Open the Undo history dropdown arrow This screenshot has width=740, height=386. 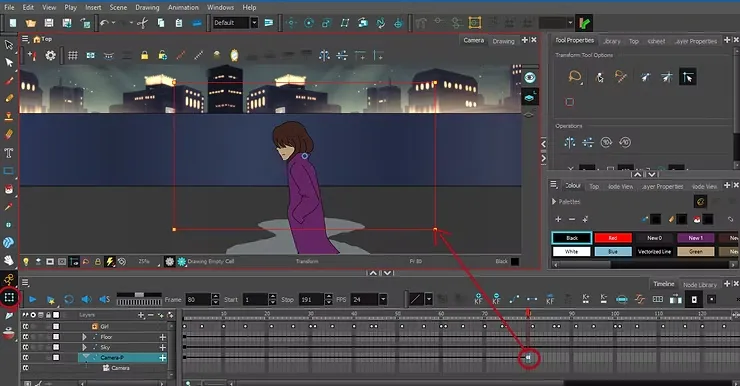tap(114, 23)
